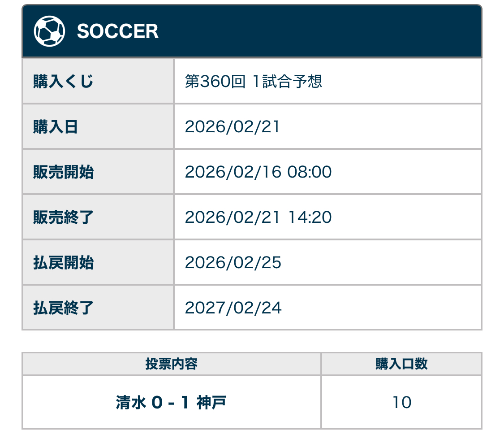Screen dimensions: 504x439
Task: Select the 販売開始 label cell
Action: (63, 172)
